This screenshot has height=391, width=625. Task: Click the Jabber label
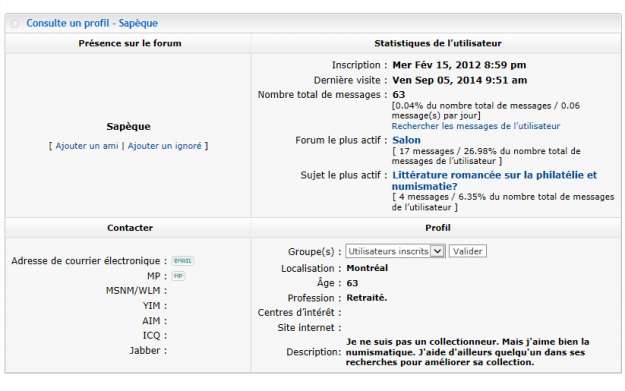(148, 351)
